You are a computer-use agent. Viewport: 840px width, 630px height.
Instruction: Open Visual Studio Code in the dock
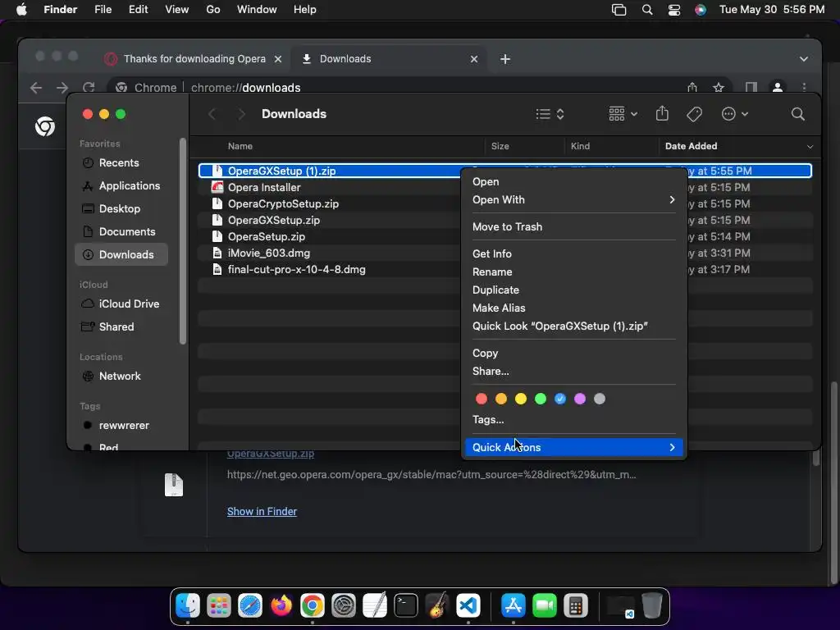(x=468, y=606)
